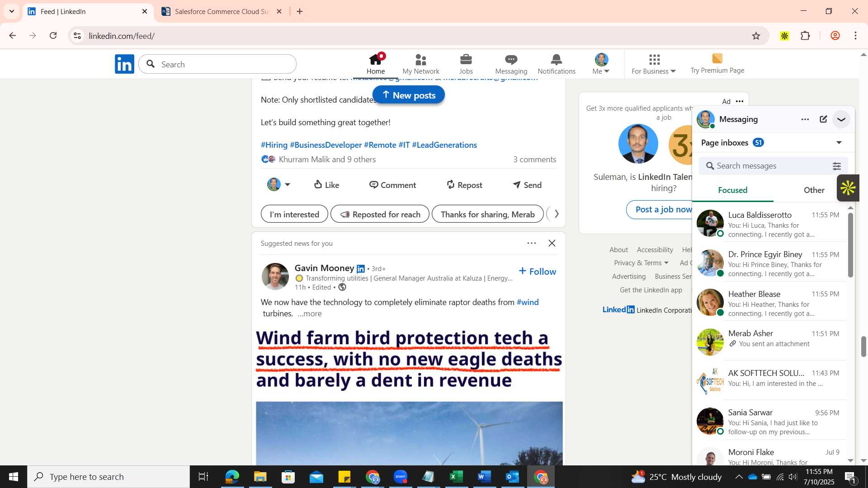This screenshot has width=868, height=488.
Task: Open conversation with Luca Baldisserotto
Action: tap(769, 224)
